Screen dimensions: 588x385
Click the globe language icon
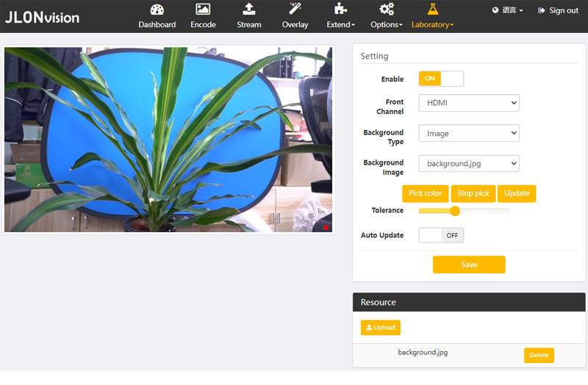click(495, 10)
